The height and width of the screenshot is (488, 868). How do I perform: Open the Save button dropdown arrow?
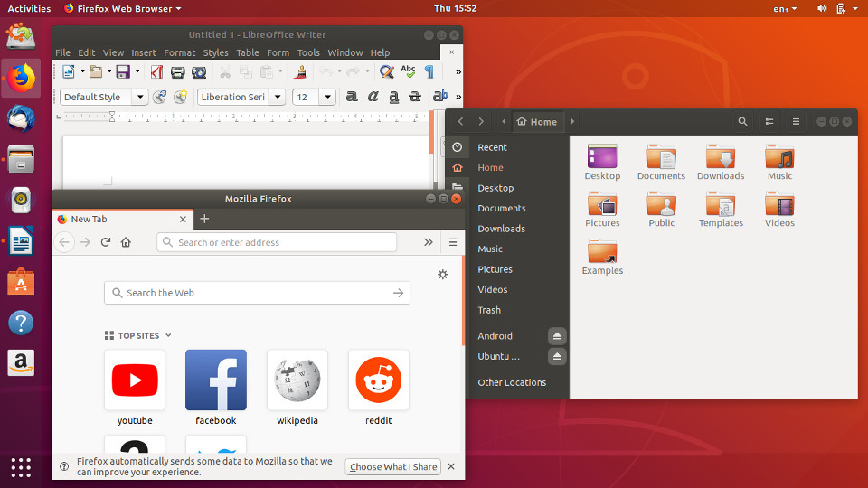click(137, 72)
